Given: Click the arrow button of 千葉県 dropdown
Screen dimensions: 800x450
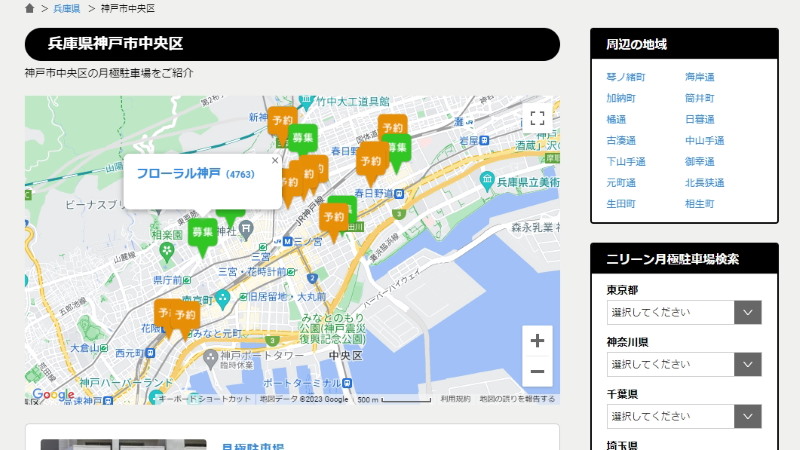Looking at the screenshot, I should [748, 416].
